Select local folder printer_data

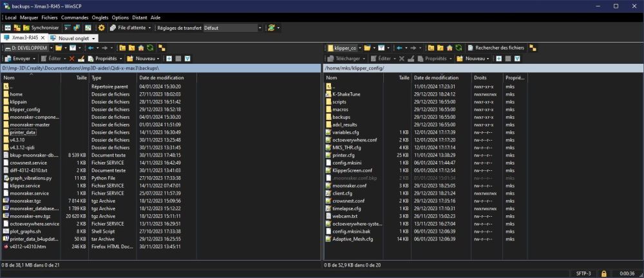pos(23,132)
